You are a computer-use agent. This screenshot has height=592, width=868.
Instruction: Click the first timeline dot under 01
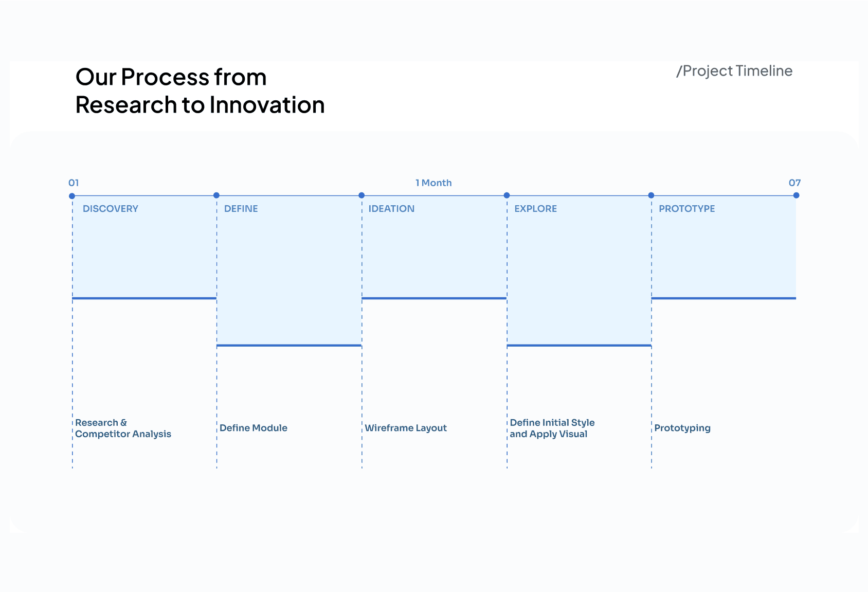pyautogui.click(x=72, y=196)
